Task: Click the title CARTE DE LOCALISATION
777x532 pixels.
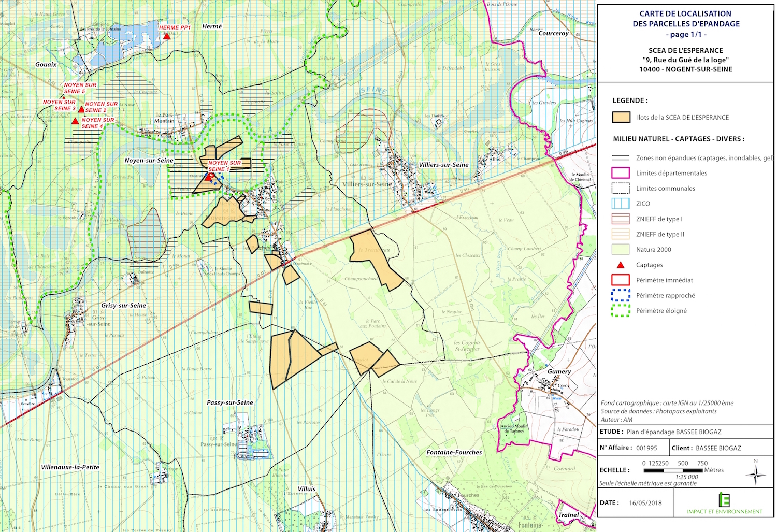Action: point(685,14)
